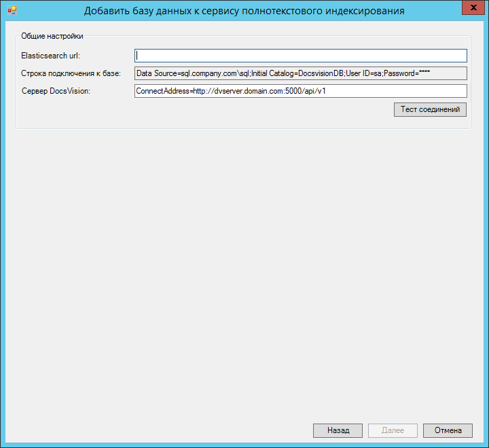This screenshot has width=489, height=448.
Task: Click the Сервер DocsVision: label
Action: (x=61, y=91)
